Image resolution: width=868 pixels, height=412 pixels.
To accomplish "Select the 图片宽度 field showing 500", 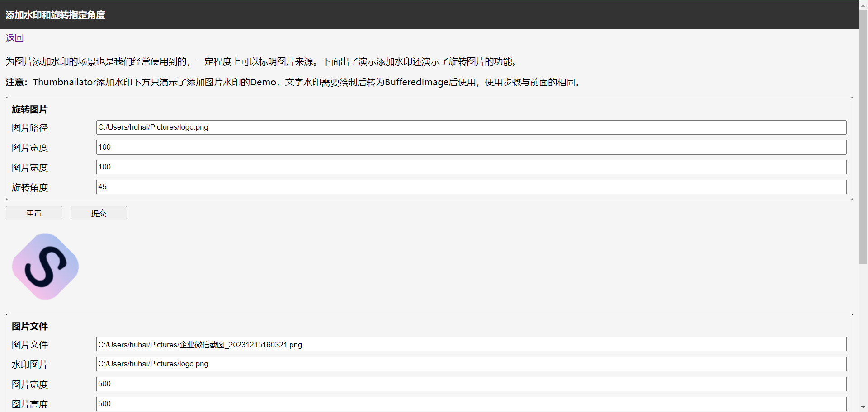I will (316, 384).
